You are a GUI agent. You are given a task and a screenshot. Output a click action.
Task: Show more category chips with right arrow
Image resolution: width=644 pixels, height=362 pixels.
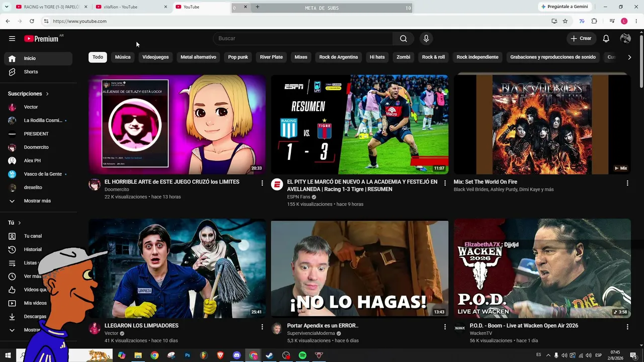coord(629,57)
